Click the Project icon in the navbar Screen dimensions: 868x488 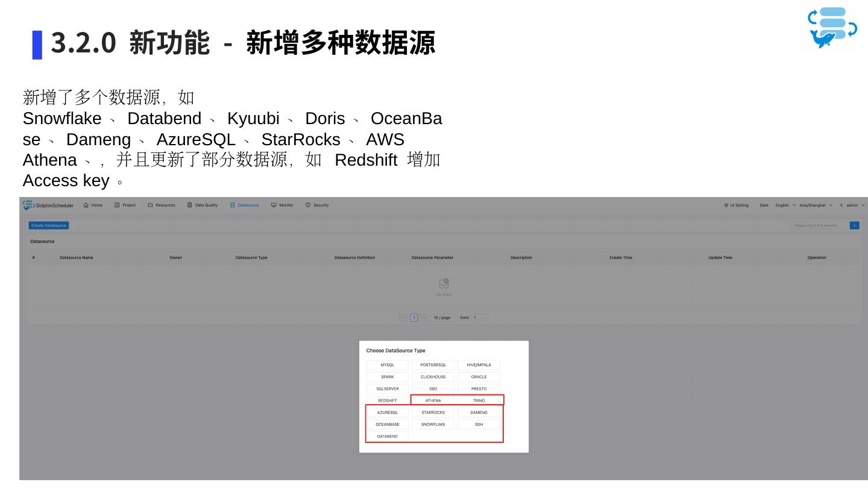[x=117, y=205]
